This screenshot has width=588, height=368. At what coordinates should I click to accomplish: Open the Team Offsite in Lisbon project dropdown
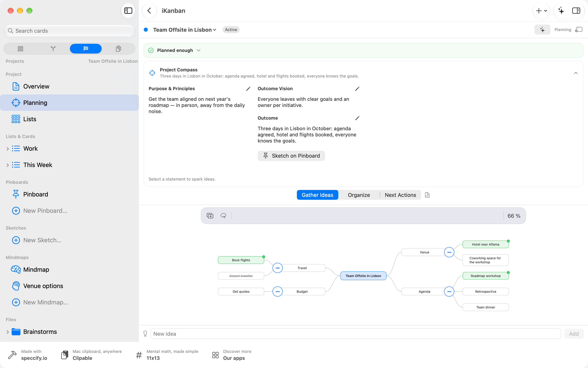185,30
